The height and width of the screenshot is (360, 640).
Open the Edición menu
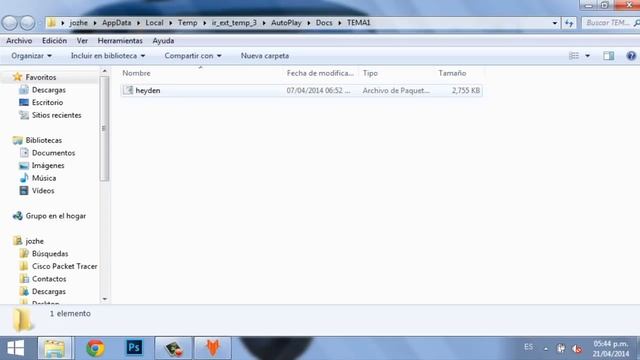point(54,41)
